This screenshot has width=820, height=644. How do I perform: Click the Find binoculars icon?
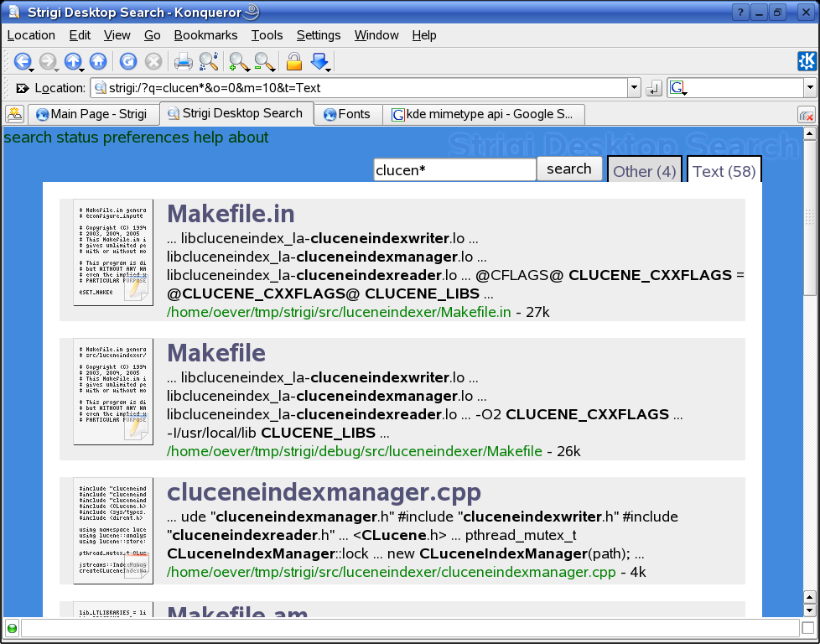click(208, 61)
